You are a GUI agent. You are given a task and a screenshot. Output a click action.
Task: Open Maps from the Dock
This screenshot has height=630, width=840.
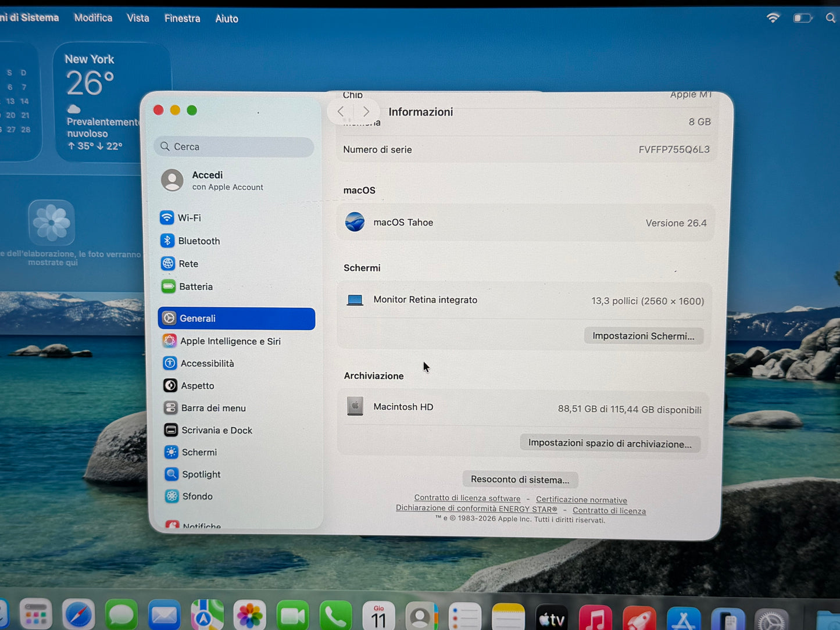tap(208, 615)
